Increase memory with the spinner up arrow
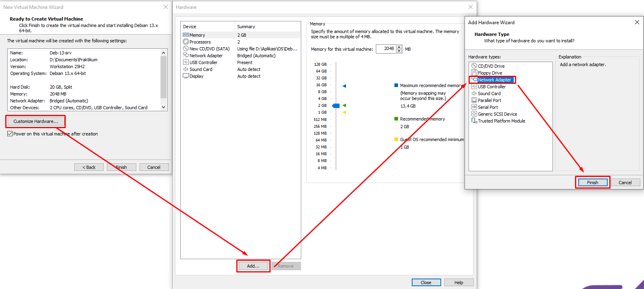This screenshot has width=644, height=289. 399,47
